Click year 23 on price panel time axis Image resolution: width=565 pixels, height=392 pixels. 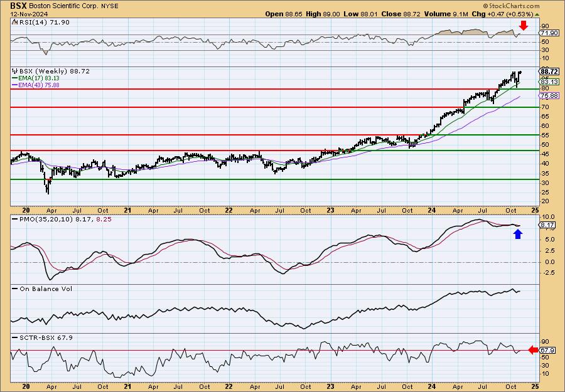tap(330, 210)
